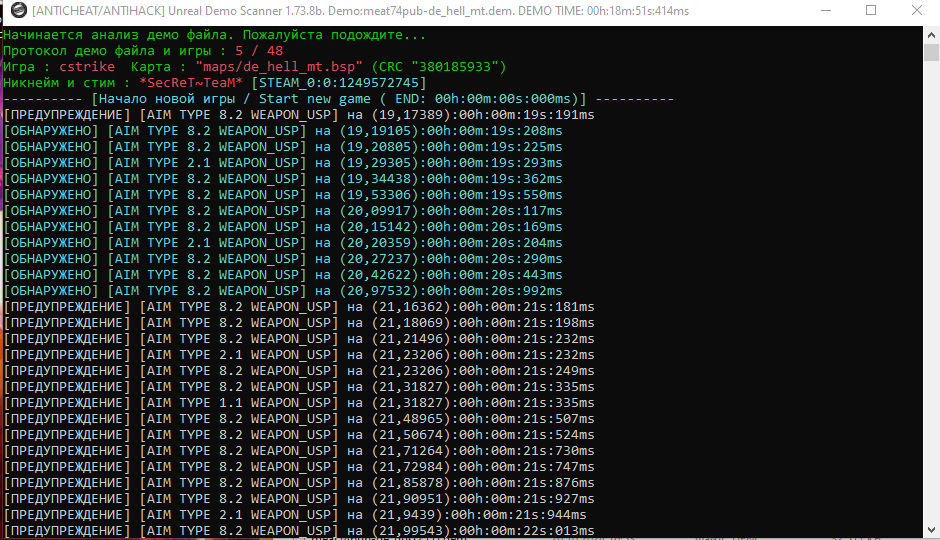
Task: Click warning AIM TYPE 1.1 line at 21s:335ms
Action: [299, 403]
